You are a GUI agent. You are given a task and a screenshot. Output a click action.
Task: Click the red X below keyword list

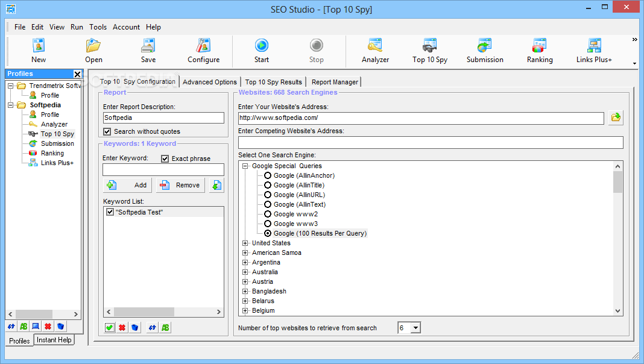122,327
